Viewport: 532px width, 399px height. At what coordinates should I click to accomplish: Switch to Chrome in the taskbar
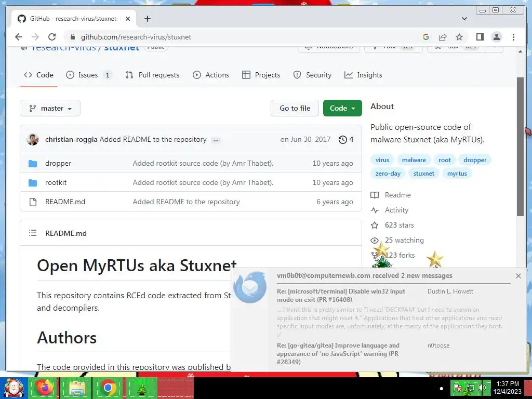click(108, 388)
